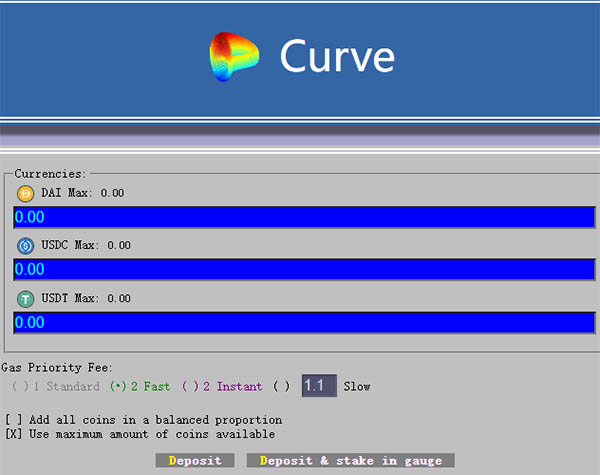
Task: Click the USDT coin icon
Action: [x=26, y=298]
